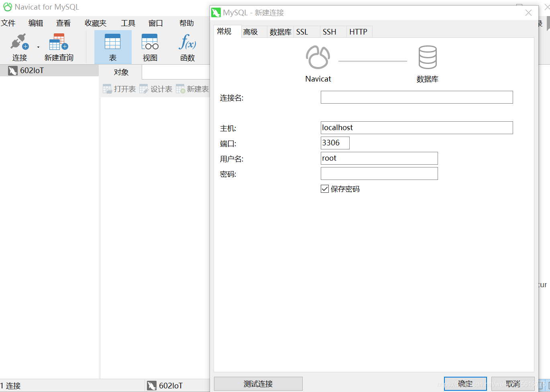Click the 602IoT connection icon in the sidebar
Screen dimensions: 550x392
[13, 71]
